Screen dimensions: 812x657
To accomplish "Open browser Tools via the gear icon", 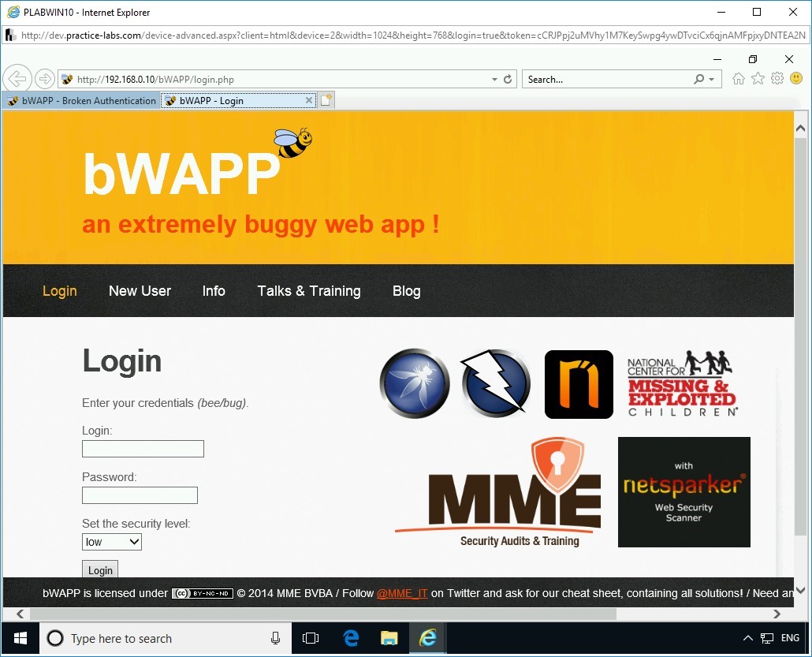I will click(x=777, y=79).
